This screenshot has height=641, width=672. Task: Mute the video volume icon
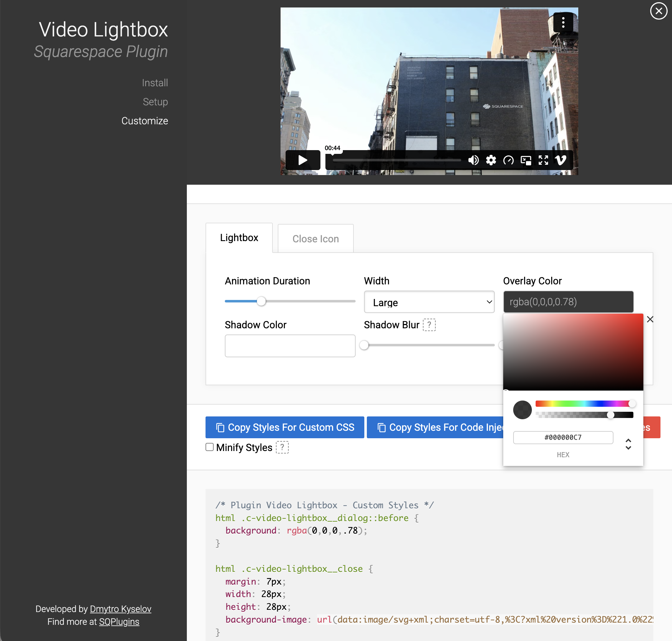[x=473, y=160]
